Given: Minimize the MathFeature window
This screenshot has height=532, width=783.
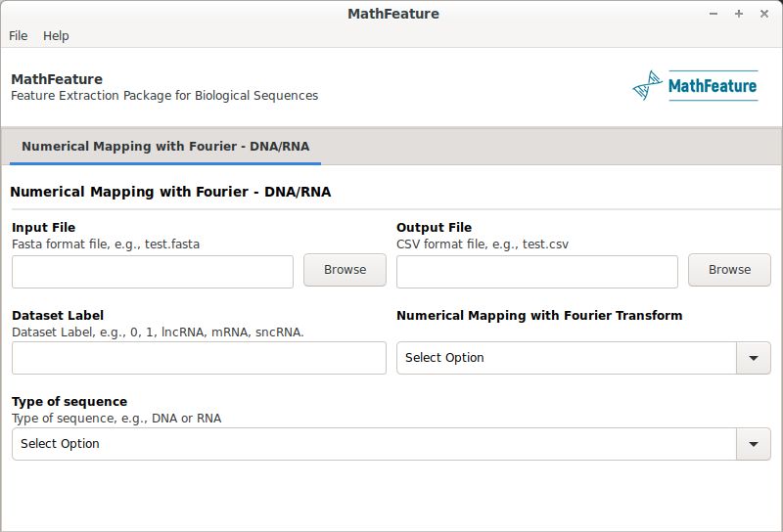Looking at the screenshot, I should [x=714, y=14].
